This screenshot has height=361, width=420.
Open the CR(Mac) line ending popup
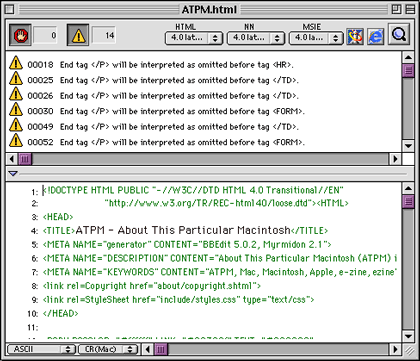pos(108,349)
